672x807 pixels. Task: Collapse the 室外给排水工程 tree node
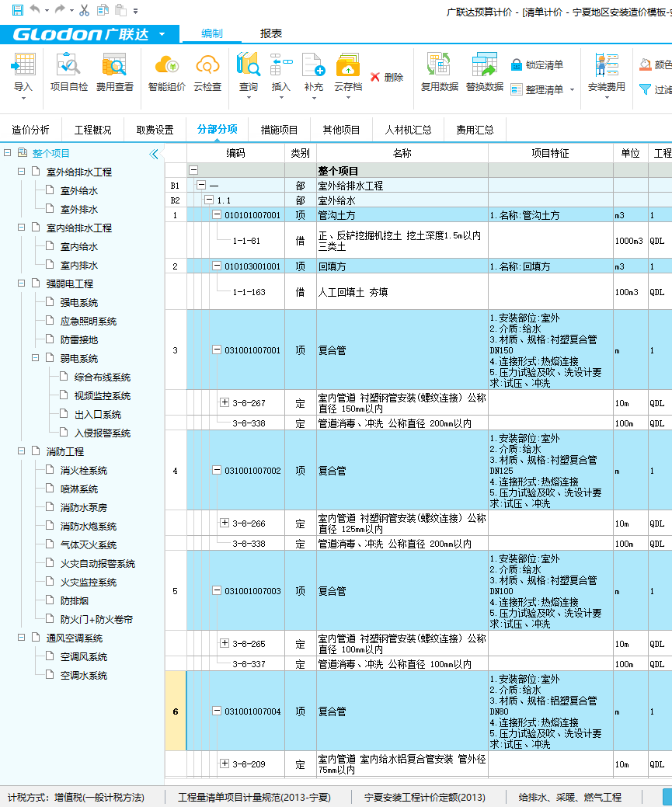click(22, 172)
